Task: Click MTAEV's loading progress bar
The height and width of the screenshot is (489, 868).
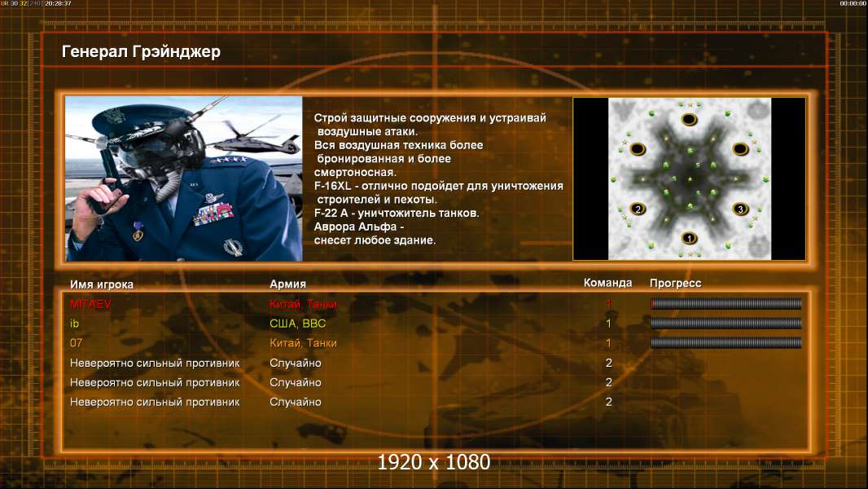Action: tap(726, 303)
